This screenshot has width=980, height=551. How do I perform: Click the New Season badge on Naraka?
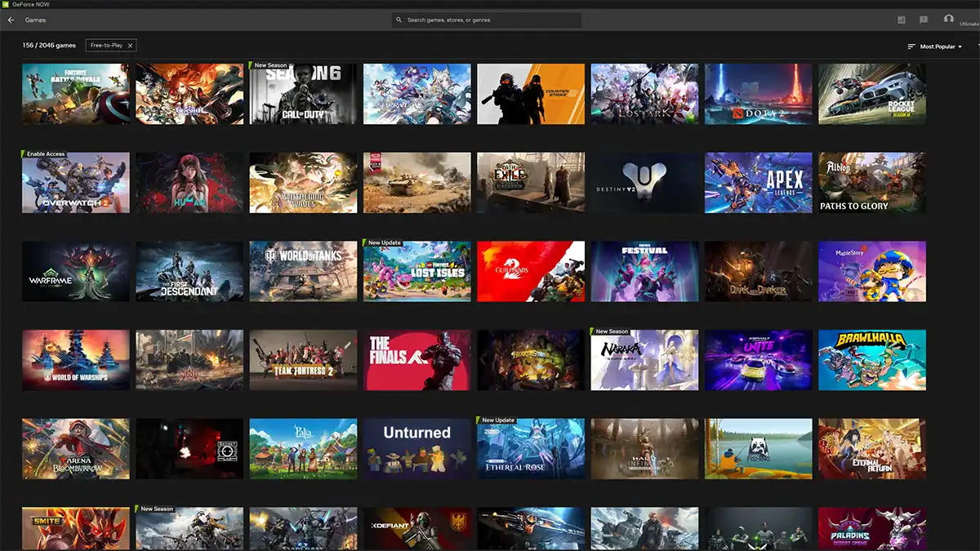coord(612,331)
